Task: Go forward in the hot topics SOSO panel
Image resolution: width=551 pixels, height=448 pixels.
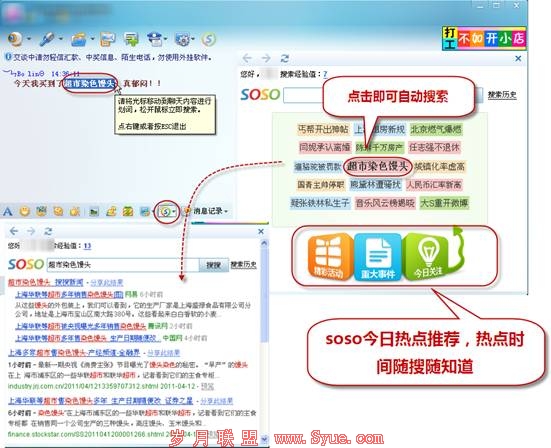Action: click(266, 58)
